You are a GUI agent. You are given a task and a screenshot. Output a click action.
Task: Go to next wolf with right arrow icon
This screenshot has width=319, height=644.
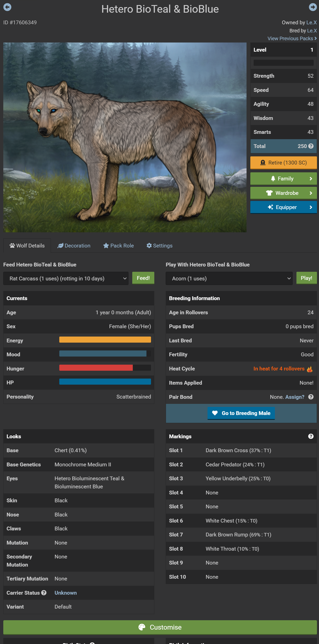(x=313, y=7)
